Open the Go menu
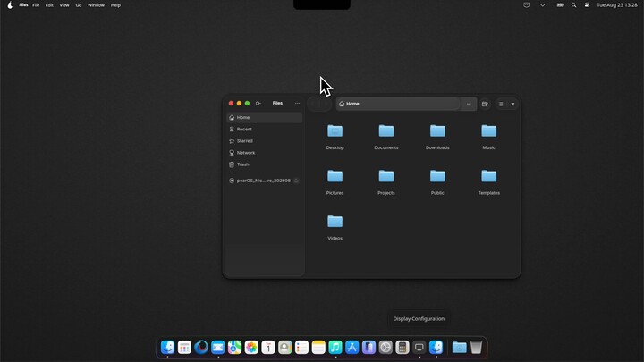This screenshot has height=362, width=644. click(79, 5)
